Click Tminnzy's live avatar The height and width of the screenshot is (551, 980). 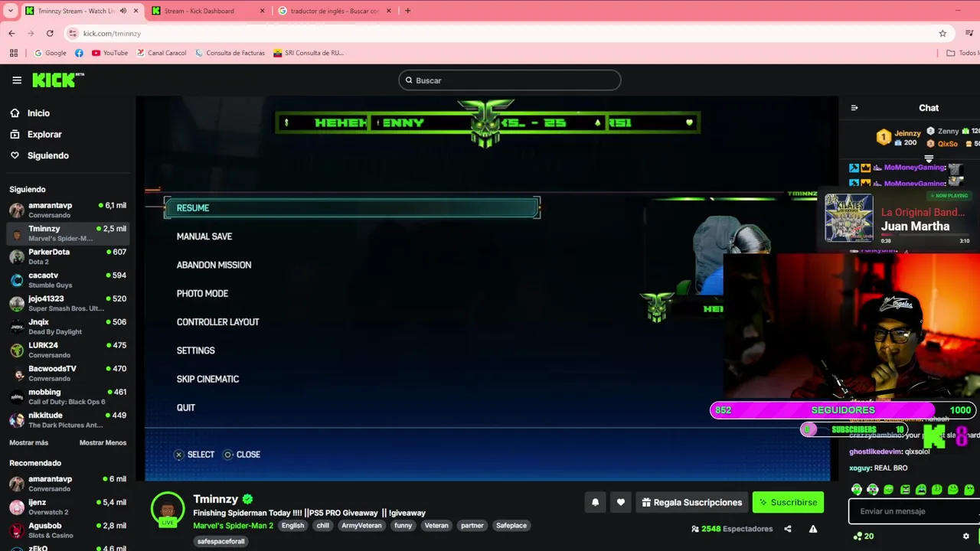[x=168, y=509]
